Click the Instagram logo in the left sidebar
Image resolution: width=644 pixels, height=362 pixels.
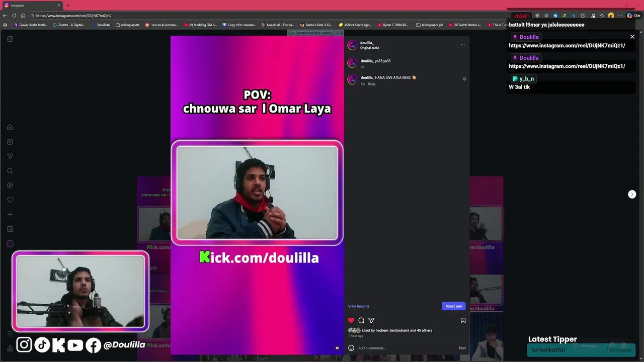pos(10,39)
